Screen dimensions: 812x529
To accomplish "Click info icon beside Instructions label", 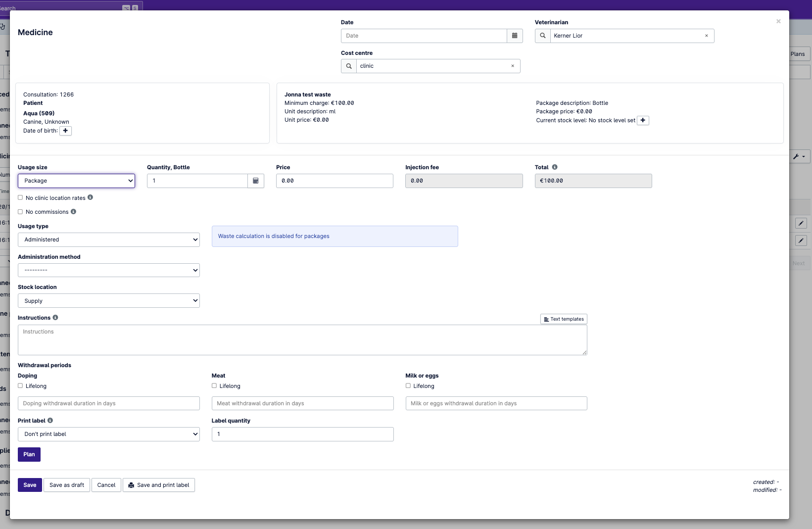I will point(55,318).
